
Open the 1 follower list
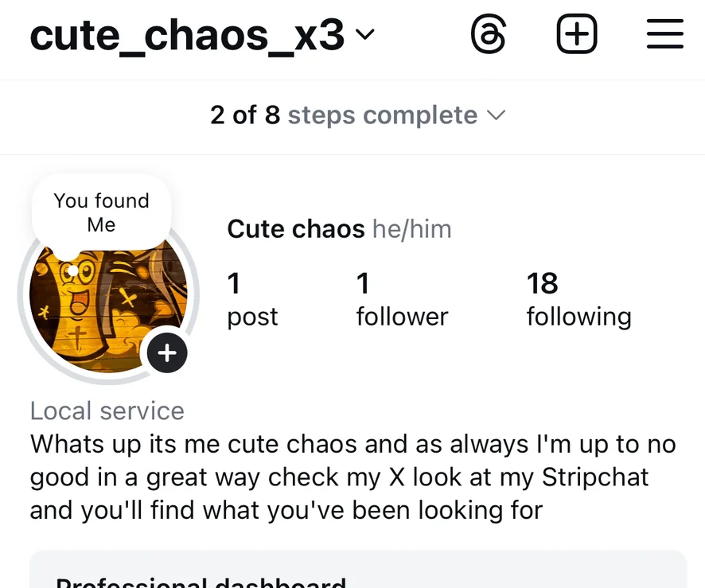402,299
